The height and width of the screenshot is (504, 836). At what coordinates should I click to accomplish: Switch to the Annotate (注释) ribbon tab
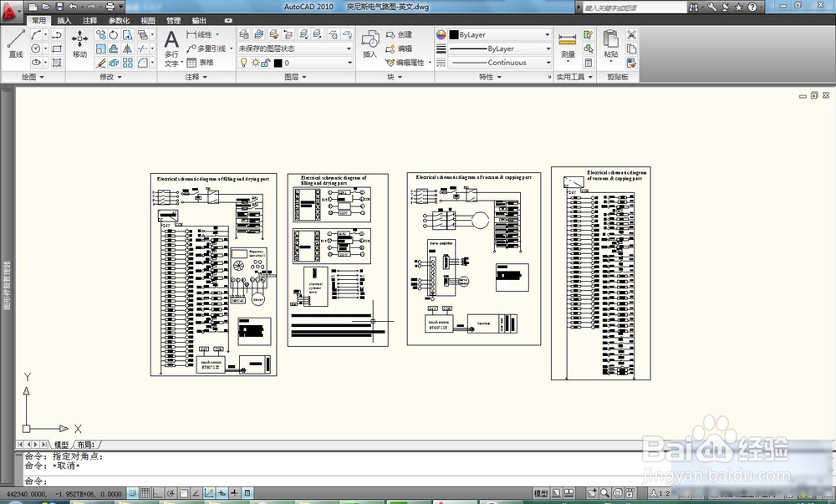(x=89, y=20)
